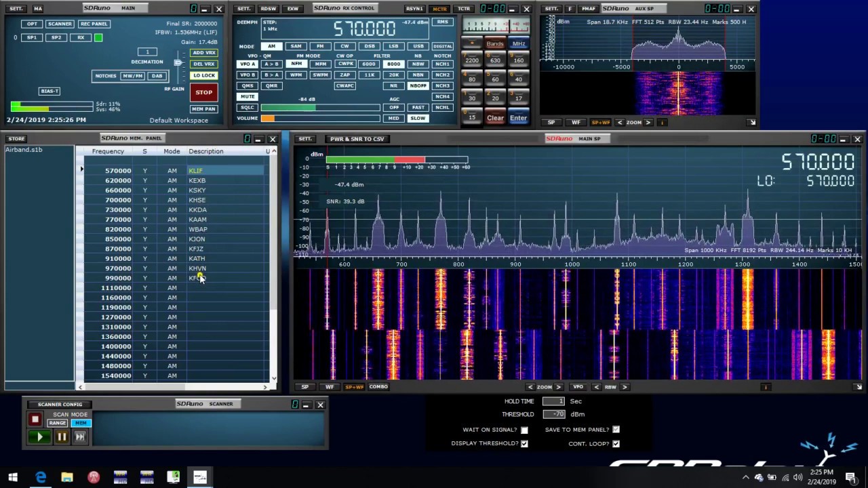Switch Main SP to SP view

click(x=304, y=387)
